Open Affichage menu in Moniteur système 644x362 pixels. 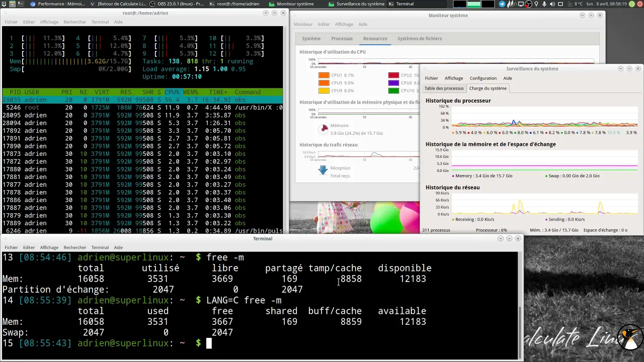(344, 24)
